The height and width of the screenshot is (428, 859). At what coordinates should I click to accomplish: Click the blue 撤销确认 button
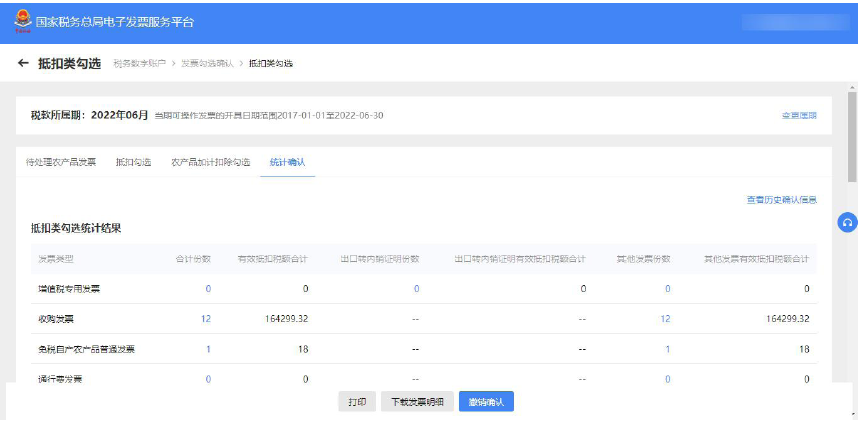[486, 402]
